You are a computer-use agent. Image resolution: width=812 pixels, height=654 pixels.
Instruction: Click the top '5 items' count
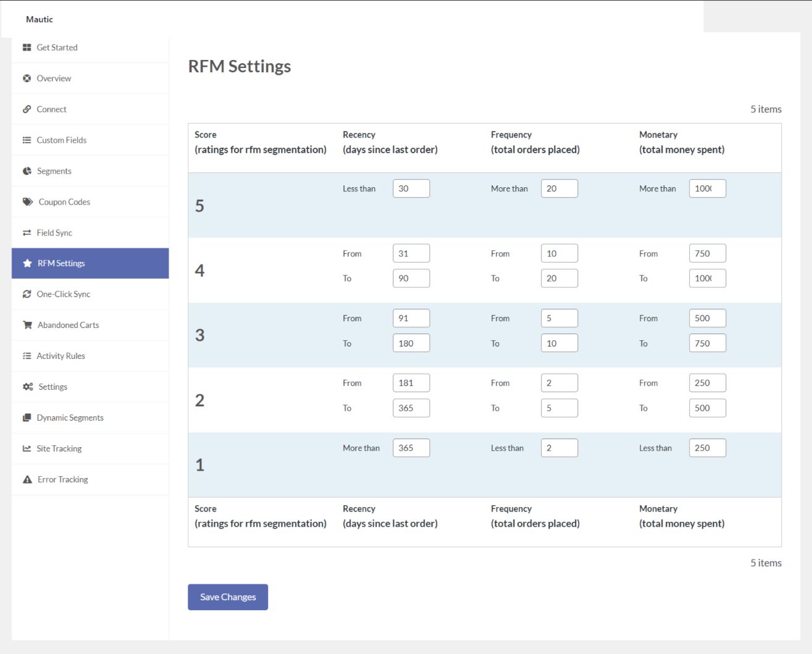[x=766, y=109]
